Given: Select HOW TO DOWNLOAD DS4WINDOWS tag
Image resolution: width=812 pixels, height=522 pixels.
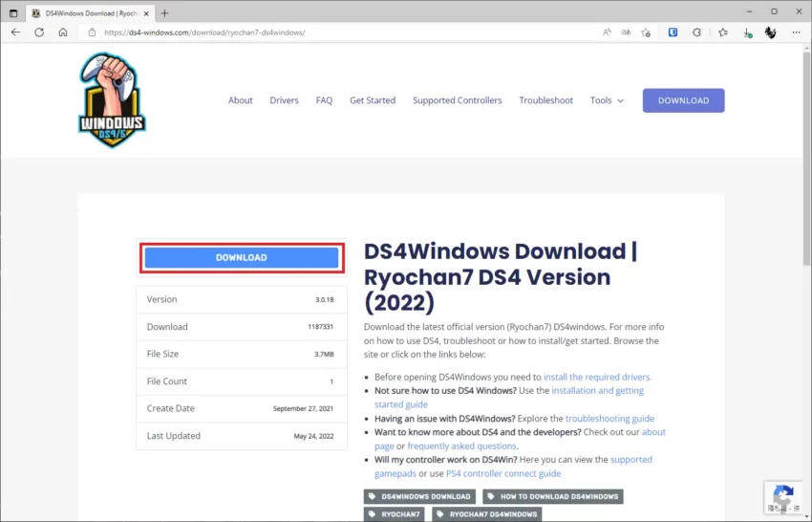Looking at the screenshot, I should (x=552, y=496).
